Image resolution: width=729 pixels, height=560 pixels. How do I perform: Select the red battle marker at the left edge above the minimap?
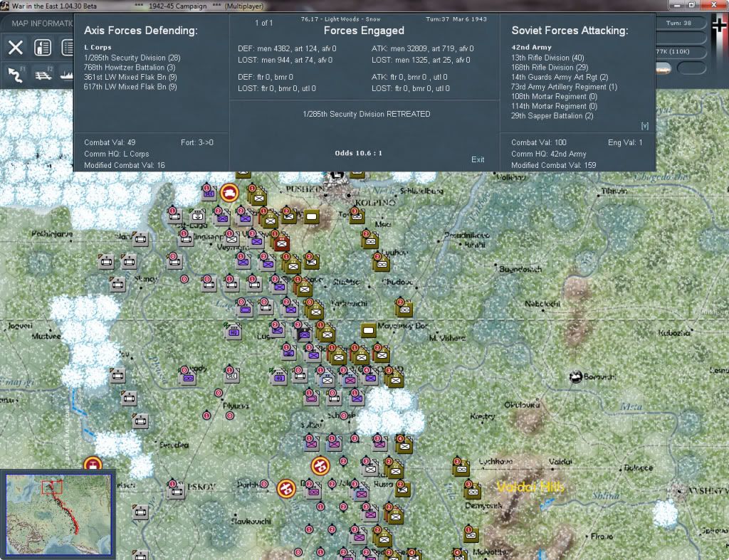click(93, 464)
